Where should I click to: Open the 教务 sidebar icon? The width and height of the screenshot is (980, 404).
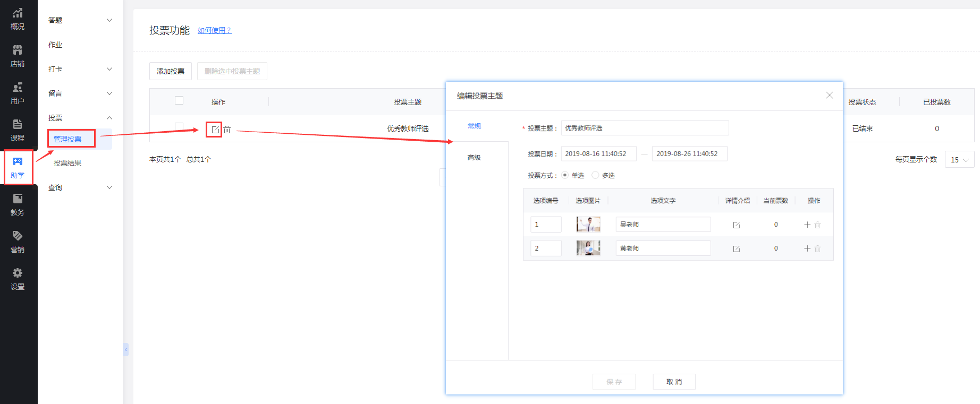[18, 205]
